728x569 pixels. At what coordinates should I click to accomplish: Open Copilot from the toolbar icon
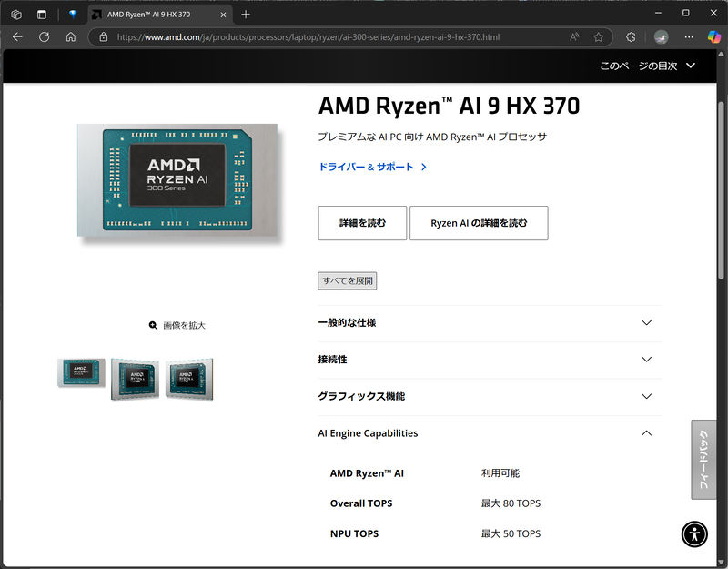point(715,37)
